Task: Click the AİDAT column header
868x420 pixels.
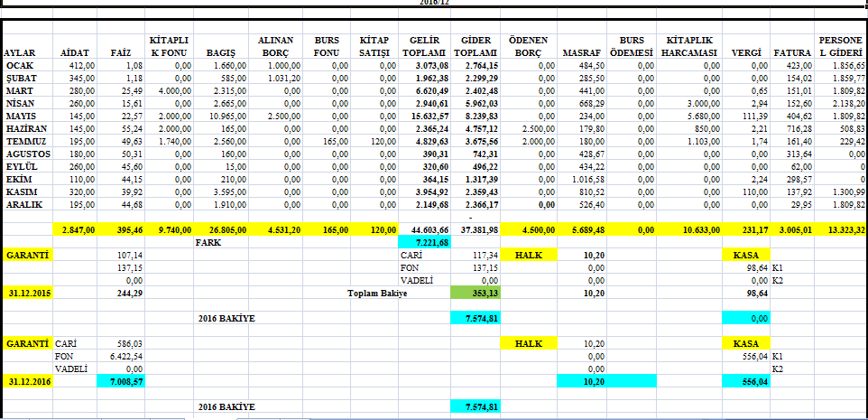Action: point(75,47)
